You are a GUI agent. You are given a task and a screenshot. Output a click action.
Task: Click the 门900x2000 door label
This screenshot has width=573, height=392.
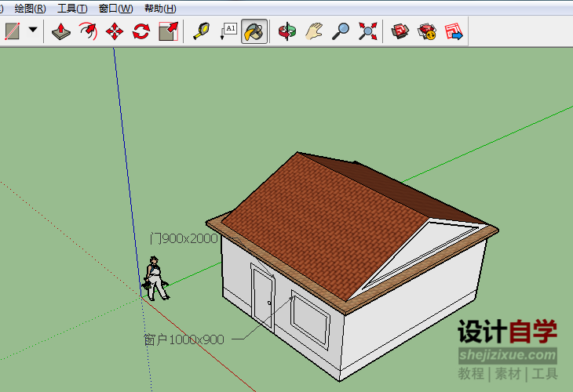click(184, 238)
